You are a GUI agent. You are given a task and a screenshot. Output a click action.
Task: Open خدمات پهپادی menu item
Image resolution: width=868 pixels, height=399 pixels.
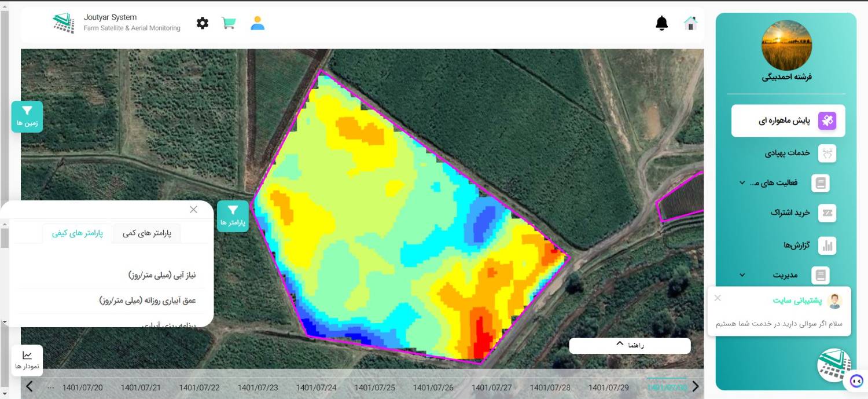click(787, 153)
